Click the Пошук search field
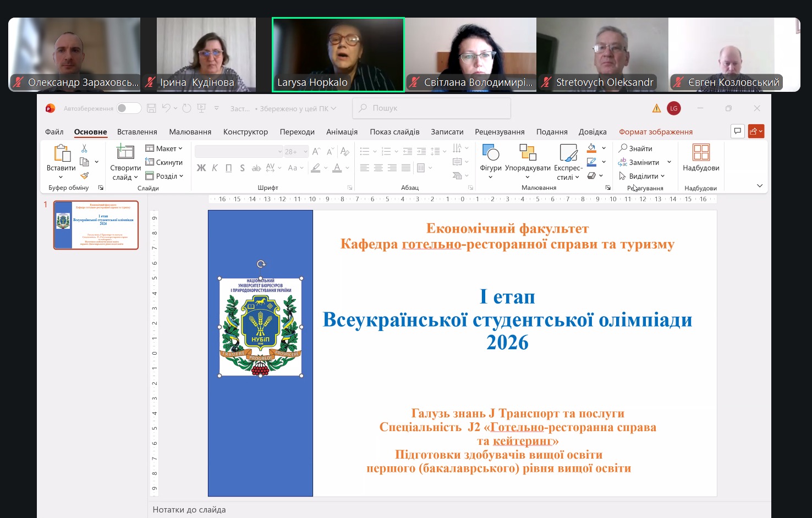The image size is (812, 518). tap(431, 108)
